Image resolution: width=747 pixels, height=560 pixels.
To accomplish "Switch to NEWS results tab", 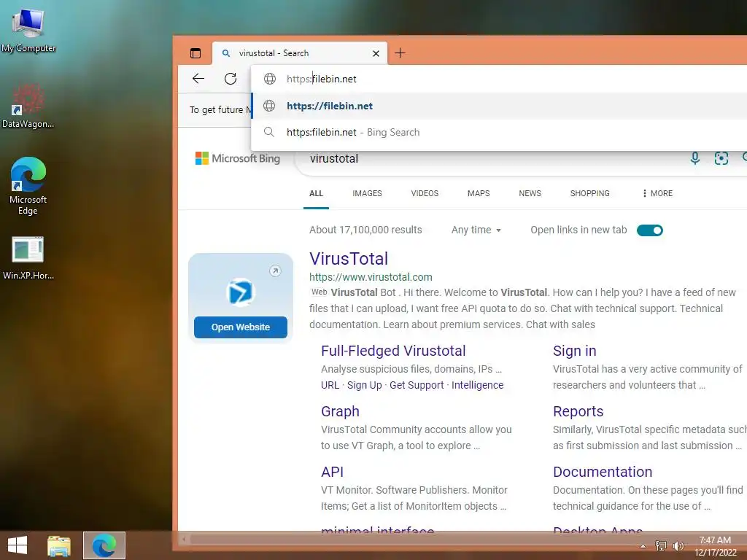I will pyautogui.click(x=530, y=193).
